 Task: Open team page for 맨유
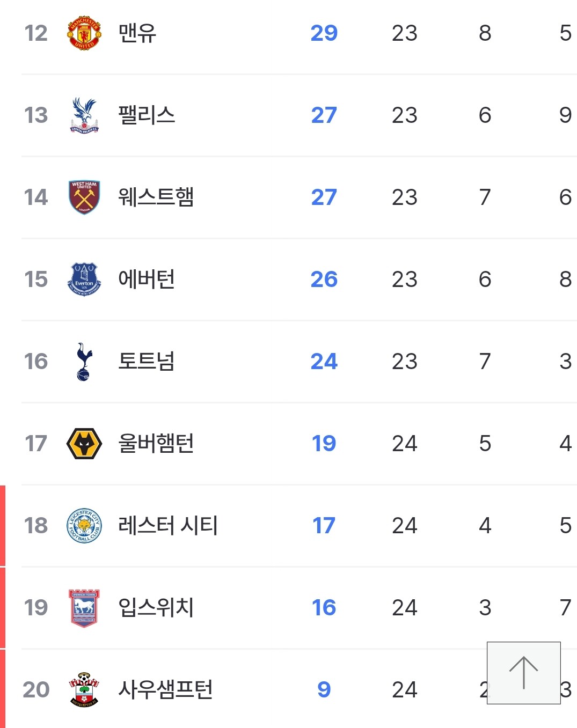137,33
